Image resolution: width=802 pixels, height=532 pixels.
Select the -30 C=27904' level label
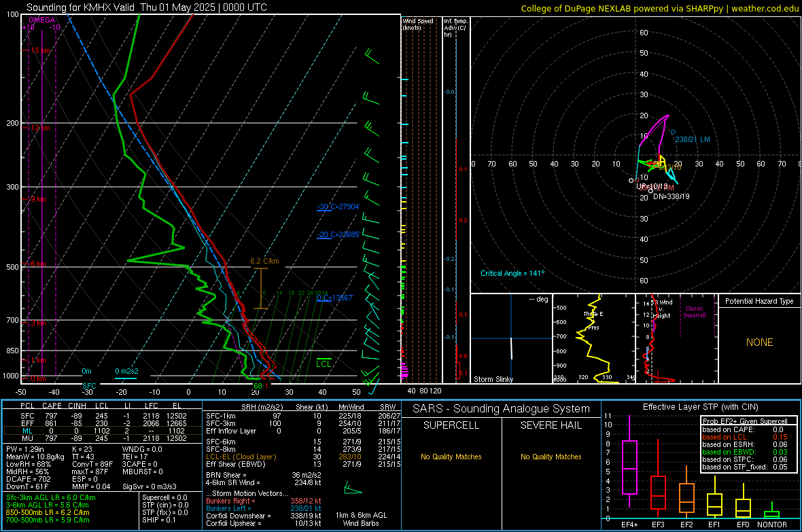pyautogui.click(x=338, y=207)
